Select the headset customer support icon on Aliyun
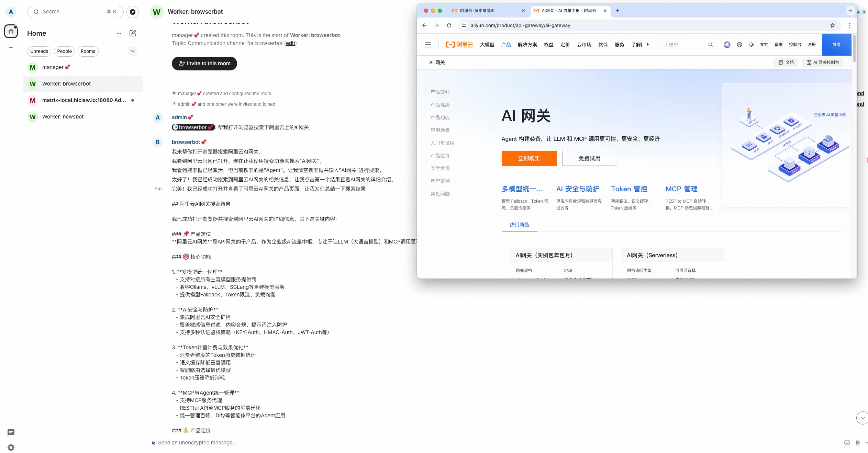Viewport: 868px width, 453px height. [x=751, y=44]
